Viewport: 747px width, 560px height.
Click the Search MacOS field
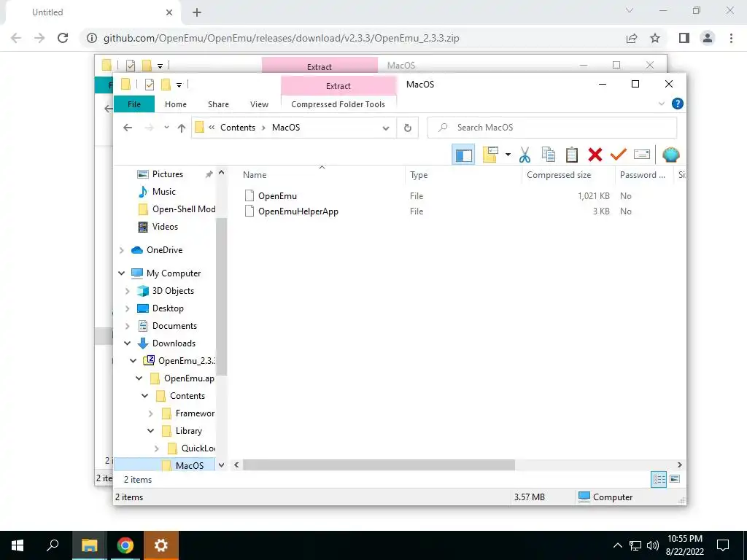pyautogui.click(x=552, y=128)
